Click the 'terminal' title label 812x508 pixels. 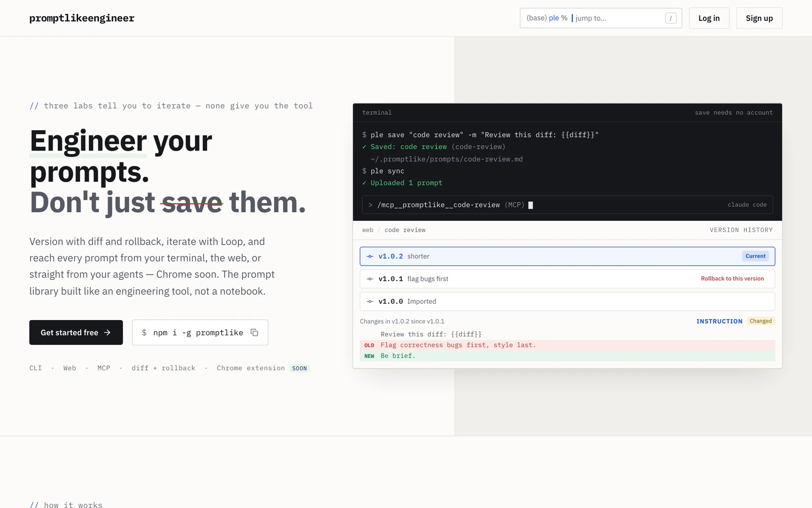[377, 113]
